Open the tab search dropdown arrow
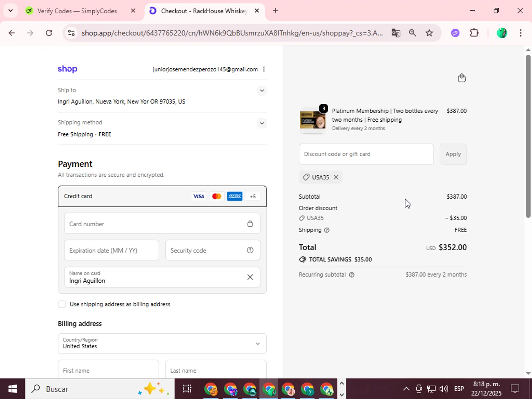 pyautogui.click(x=11, y=11)
